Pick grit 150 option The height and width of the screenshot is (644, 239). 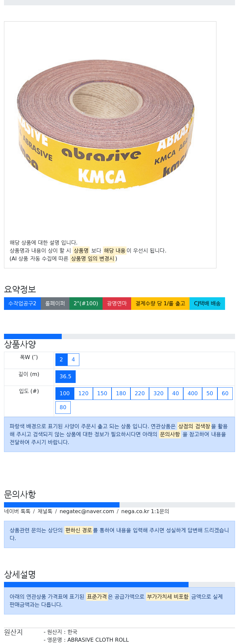[x=102, y=394]
